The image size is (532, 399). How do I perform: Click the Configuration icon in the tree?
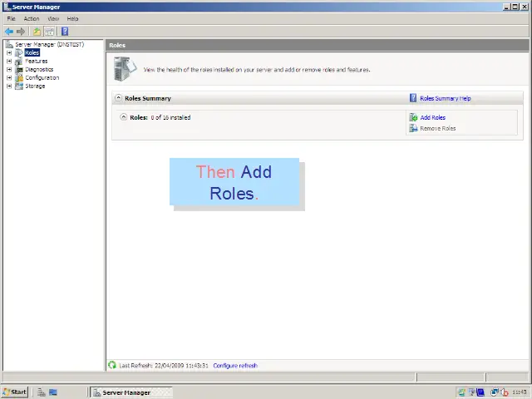tap(19, 77)
